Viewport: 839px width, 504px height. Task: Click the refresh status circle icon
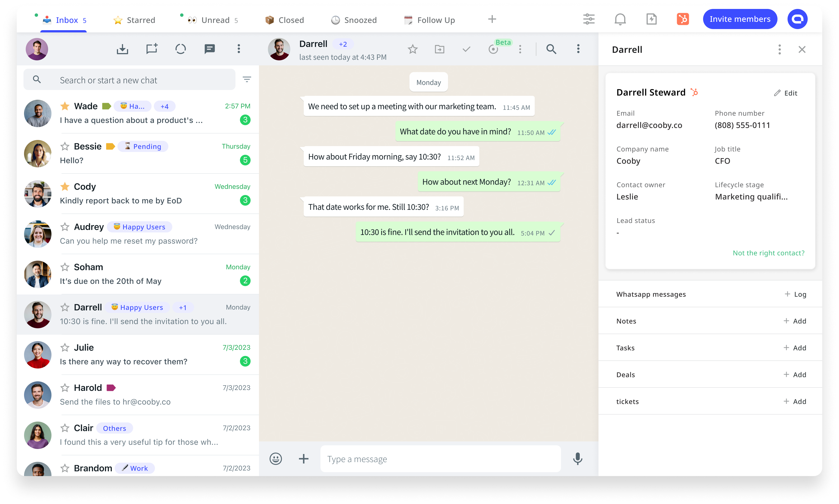[x=180, y=49]
